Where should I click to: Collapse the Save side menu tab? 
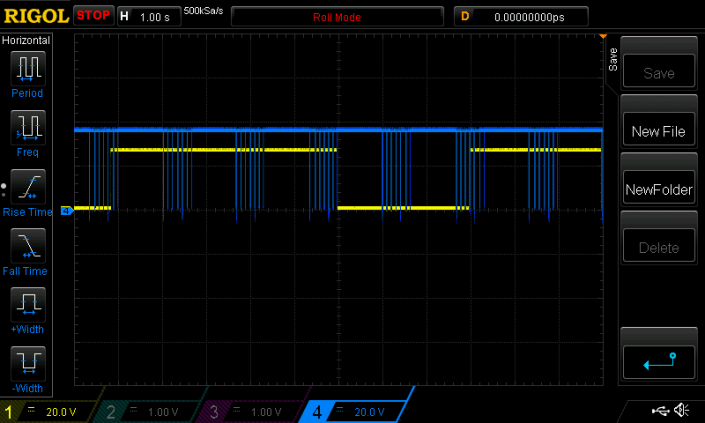pos(612,60)
